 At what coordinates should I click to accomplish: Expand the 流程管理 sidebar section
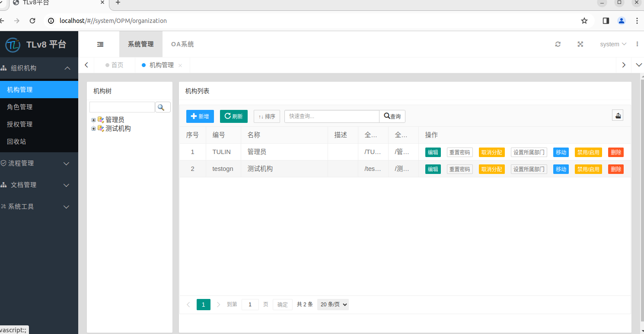[67, 164]
